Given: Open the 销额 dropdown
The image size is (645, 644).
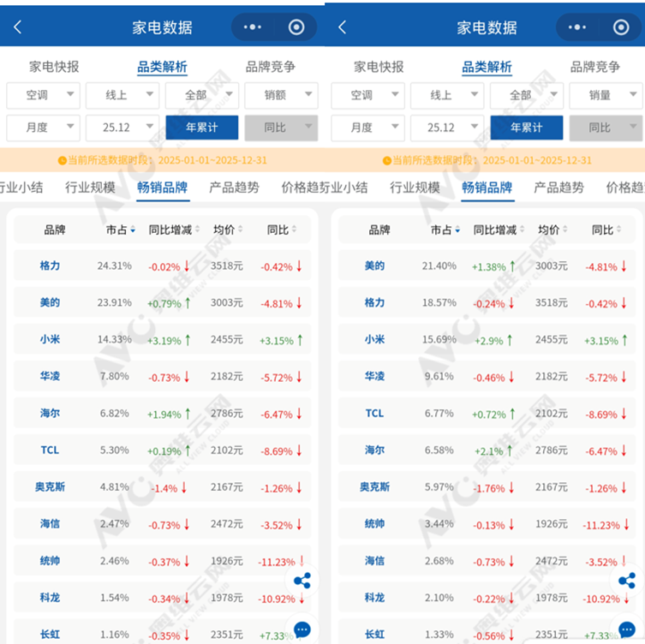Looking at the screenshot, I should coord(281,95).
